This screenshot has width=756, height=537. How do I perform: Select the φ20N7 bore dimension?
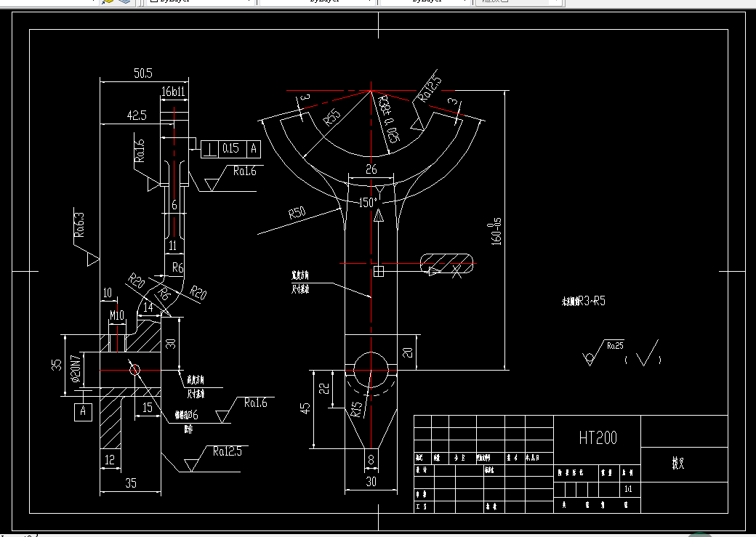tap(75, 368)
